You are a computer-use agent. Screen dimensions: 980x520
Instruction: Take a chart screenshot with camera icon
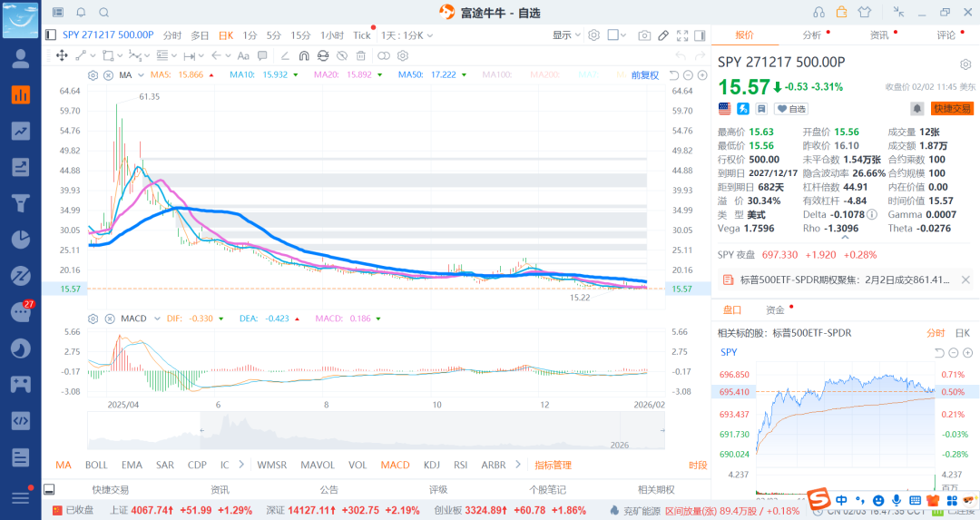644,35
